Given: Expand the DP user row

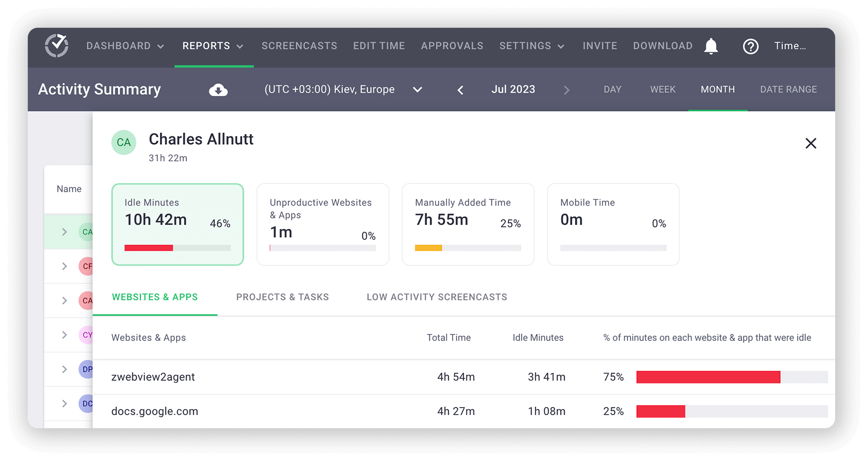Looking at the screenshot, I should tap(65, 369).
